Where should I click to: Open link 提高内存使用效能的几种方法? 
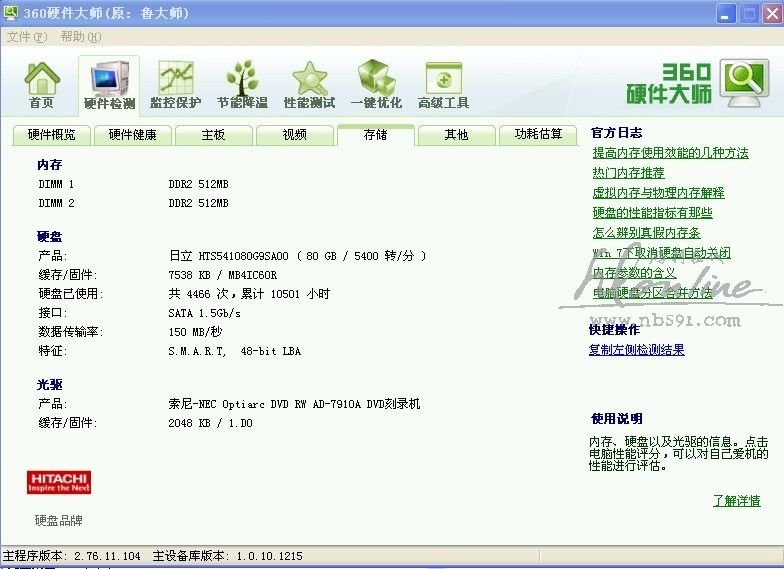click(670, 153)
